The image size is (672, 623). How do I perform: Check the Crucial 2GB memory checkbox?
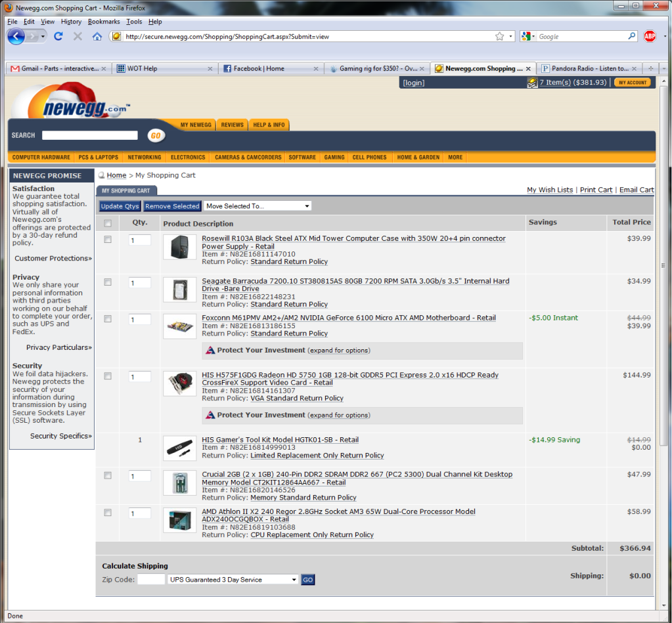[x=108, y=475]
